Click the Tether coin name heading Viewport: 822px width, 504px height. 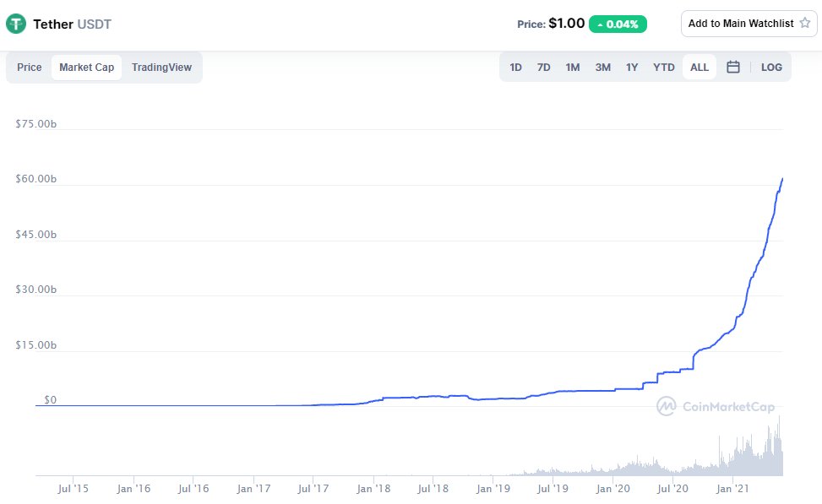coord(53,24)
